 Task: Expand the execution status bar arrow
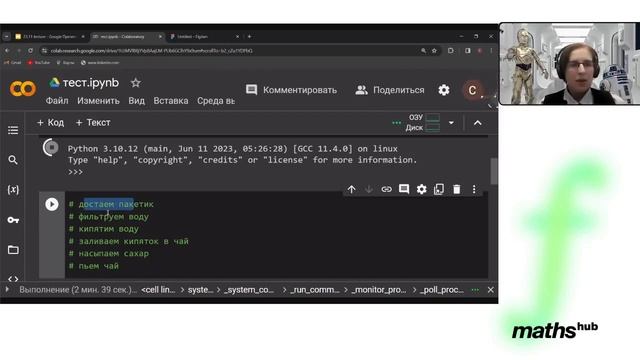(x=7, y=289)
